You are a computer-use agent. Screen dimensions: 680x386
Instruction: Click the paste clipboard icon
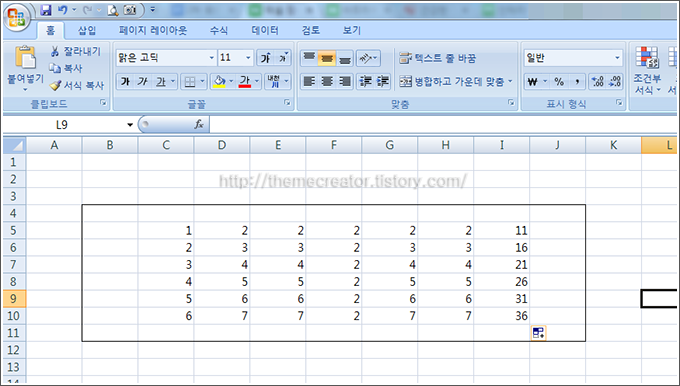25,58
